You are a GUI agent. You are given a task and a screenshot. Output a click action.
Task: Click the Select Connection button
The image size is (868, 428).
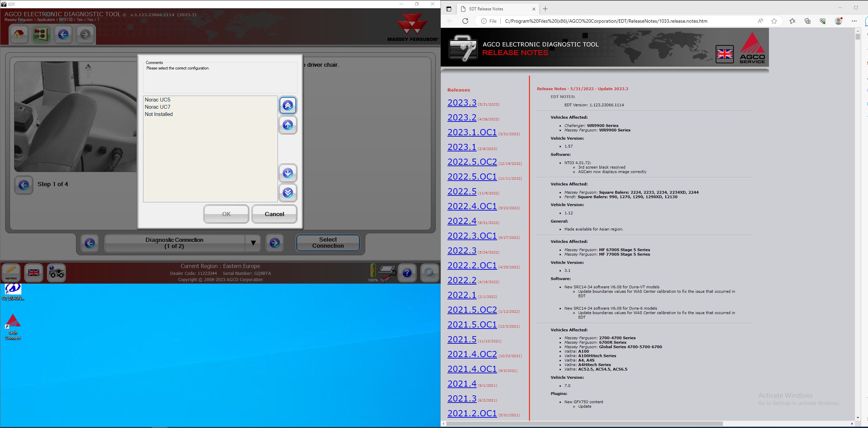tap(327, 243)
